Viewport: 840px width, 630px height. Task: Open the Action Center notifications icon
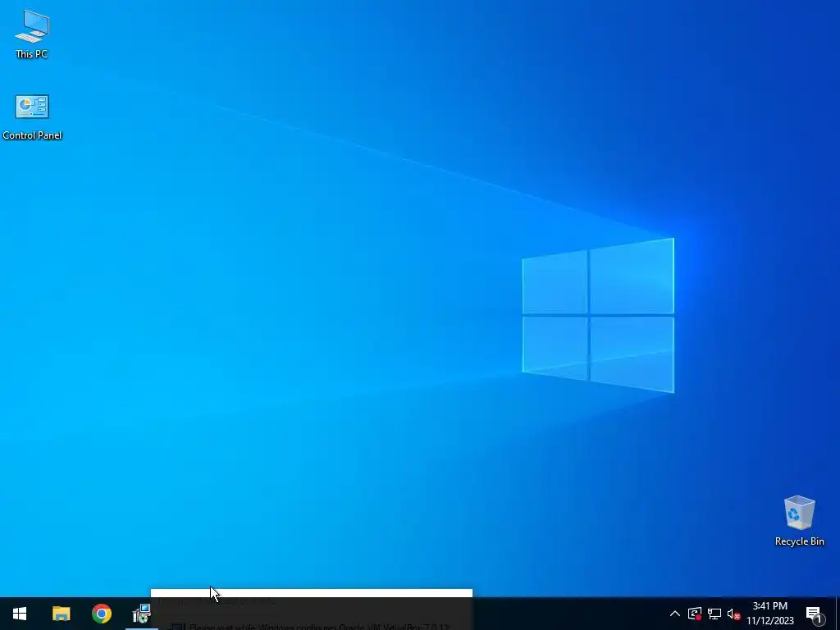coord(814,614)
